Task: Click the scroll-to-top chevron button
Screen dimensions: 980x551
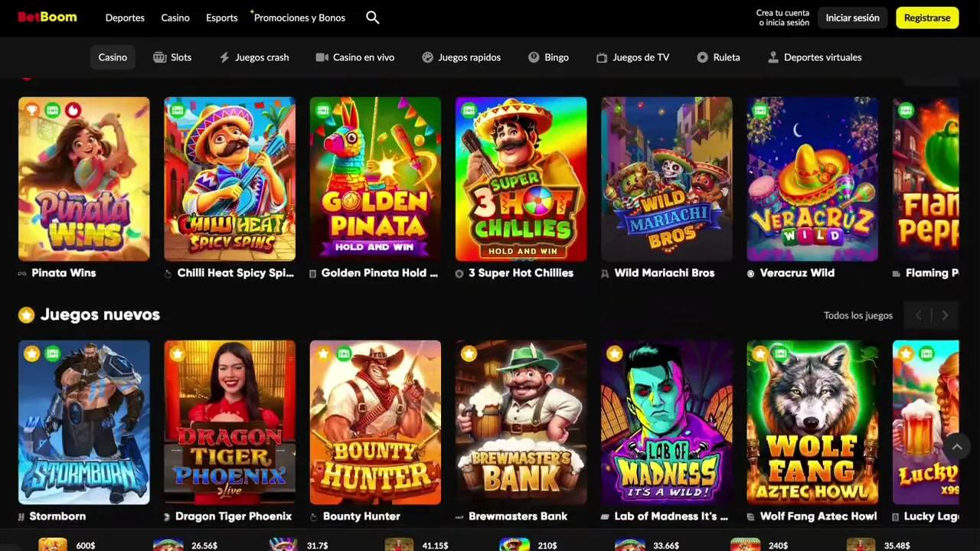Action: 956,446
